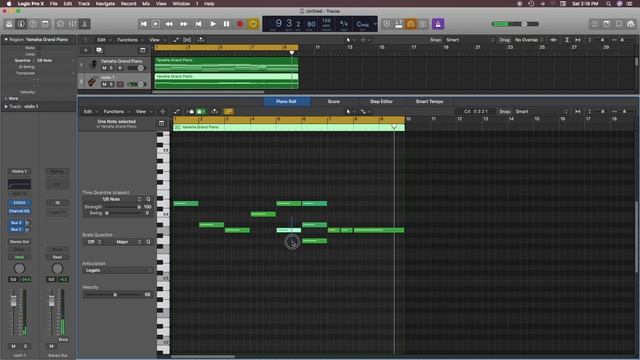Record-enable the violin 1 track
This screenshot has height=360, width=640.
[x=120, y=84]
